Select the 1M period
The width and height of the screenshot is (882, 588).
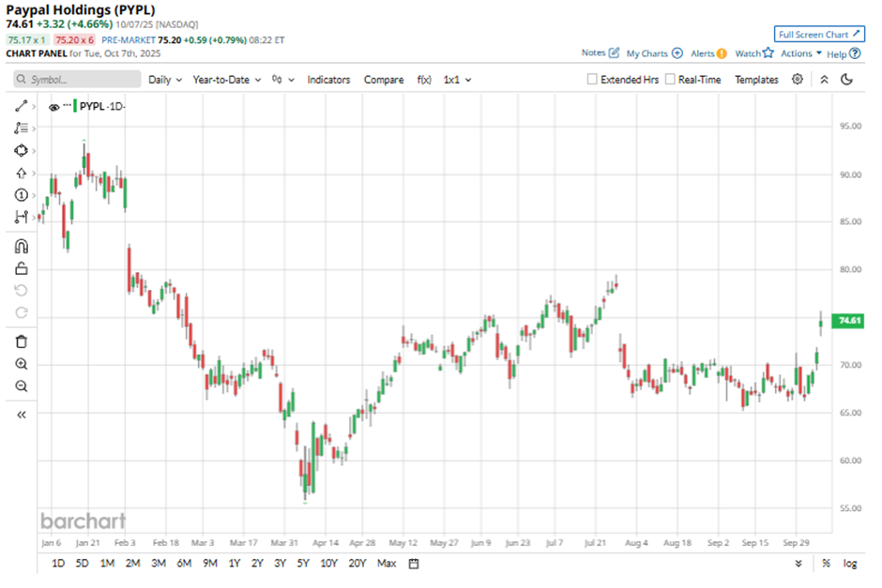[x=107, y=564]
